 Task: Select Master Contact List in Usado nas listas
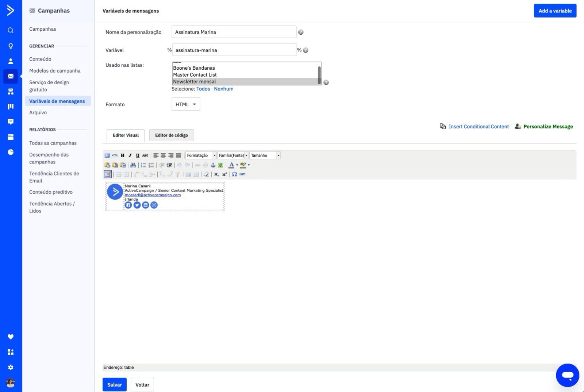[x=195, y=74]
